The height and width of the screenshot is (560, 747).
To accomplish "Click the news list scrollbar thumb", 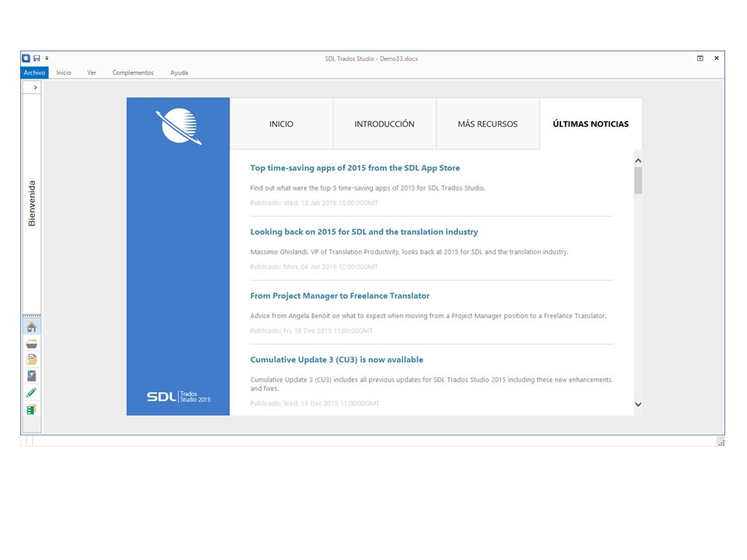I will (x=638, y=180).
